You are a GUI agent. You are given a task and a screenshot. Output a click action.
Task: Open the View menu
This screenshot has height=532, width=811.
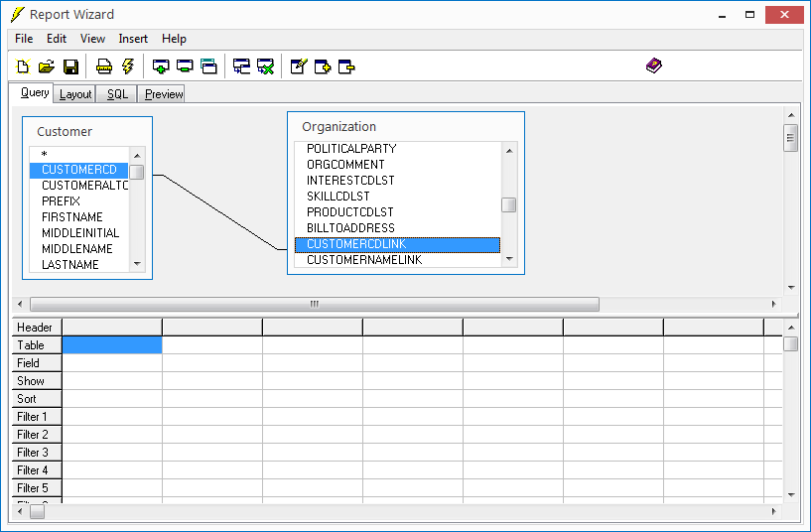pyautogui.click(x=92, y=39)
